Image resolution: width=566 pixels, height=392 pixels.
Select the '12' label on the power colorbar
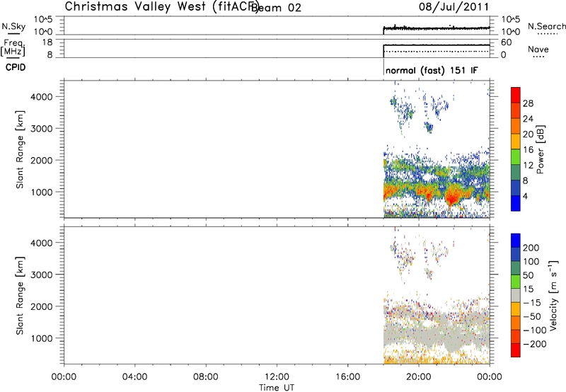[x=528, y=166]
